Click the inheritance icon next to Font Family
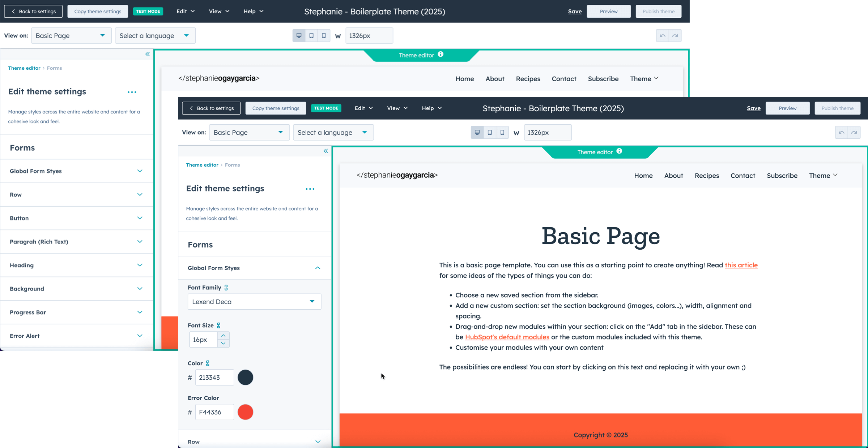868x448 pixels. (x=226, y=287)
